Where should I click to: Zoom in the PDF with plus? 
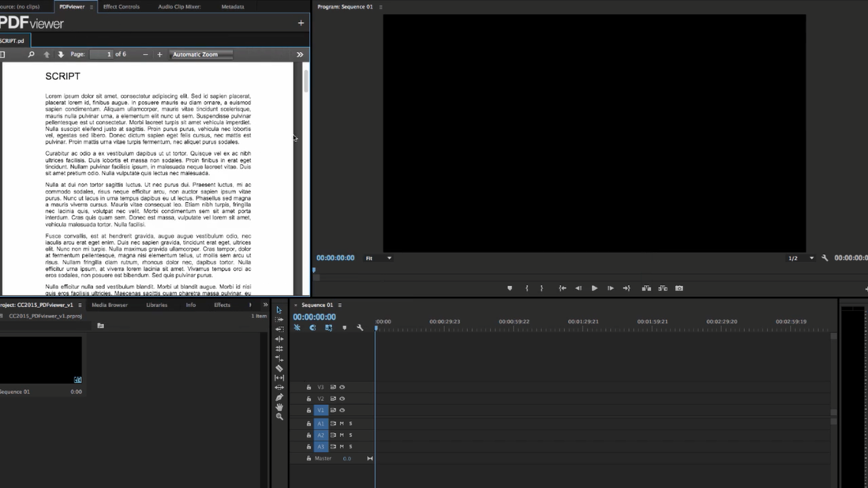[x=159, y=54]
